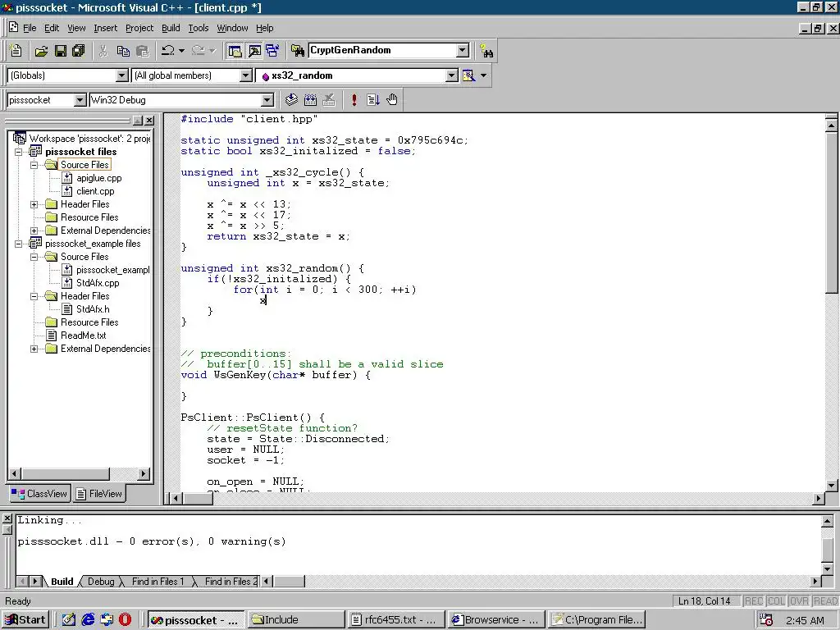Collapse pisssocket_example's Header Files folder
840x630 pixels.
(x=34, y=296)
